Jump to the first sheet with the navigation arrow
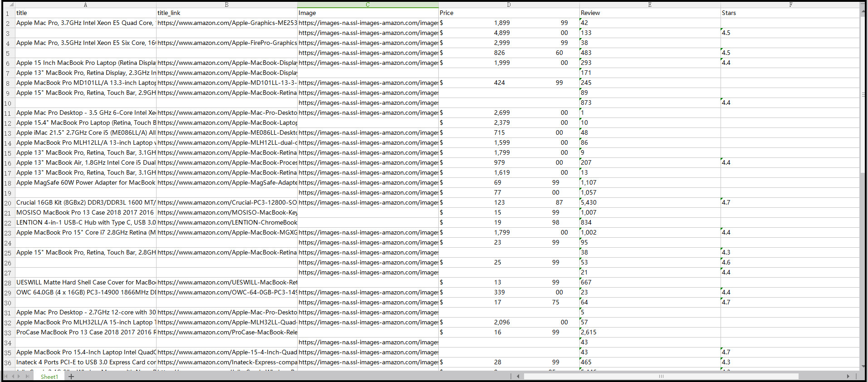The width and height of the screenshot is (868, 382). click(x=6, y=377)
